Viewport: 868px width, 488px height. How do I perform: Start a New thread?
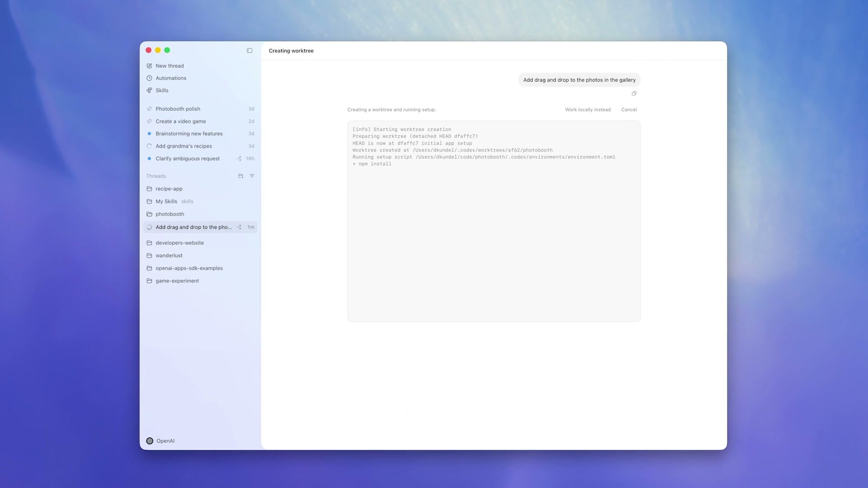click(200, 66)
